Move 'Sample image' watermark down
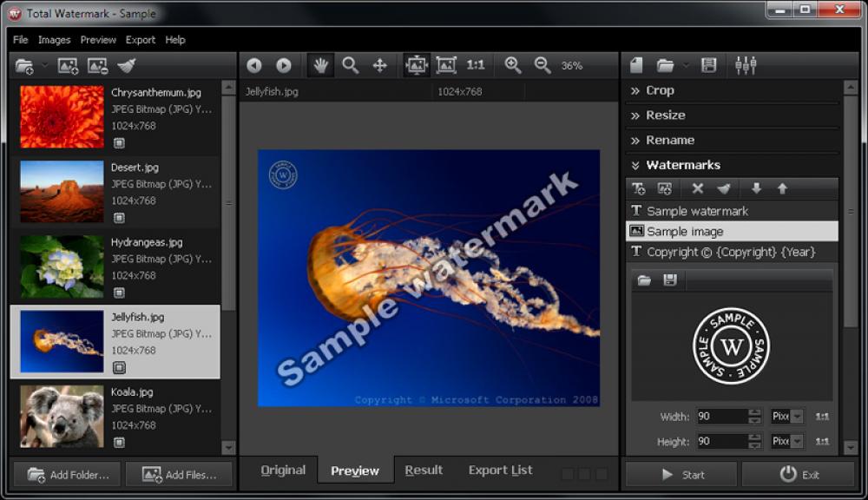 [x=757, y=187]
